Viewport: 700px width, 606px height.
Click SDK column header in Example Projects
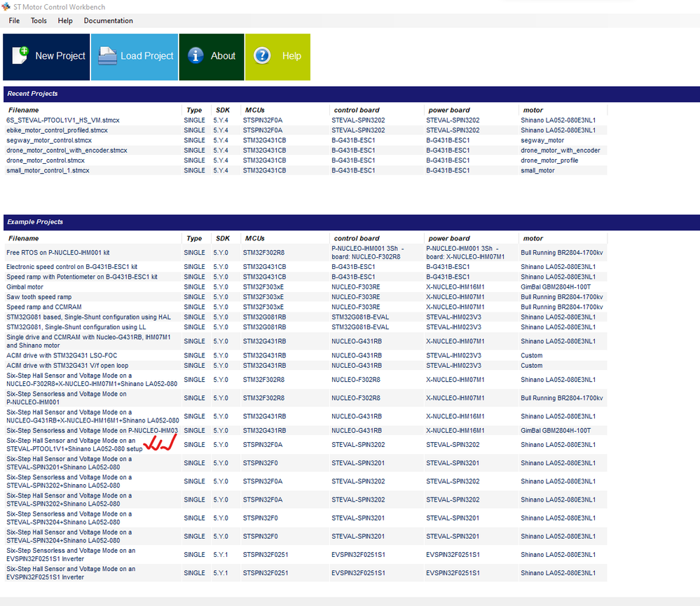coord(223,238)
